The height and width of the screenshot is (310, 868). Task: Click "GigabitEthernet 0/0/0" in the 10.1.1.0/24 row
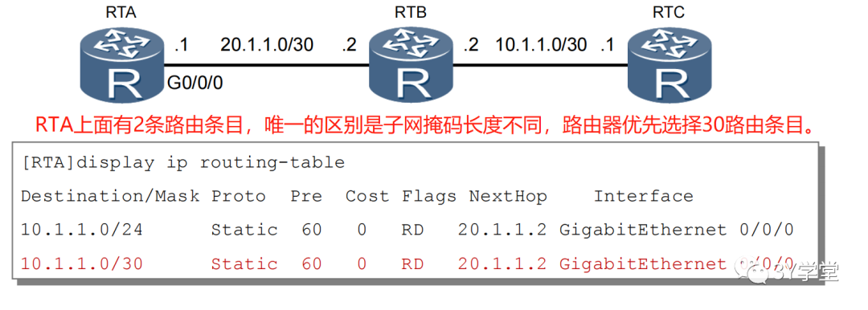point(677,230)
